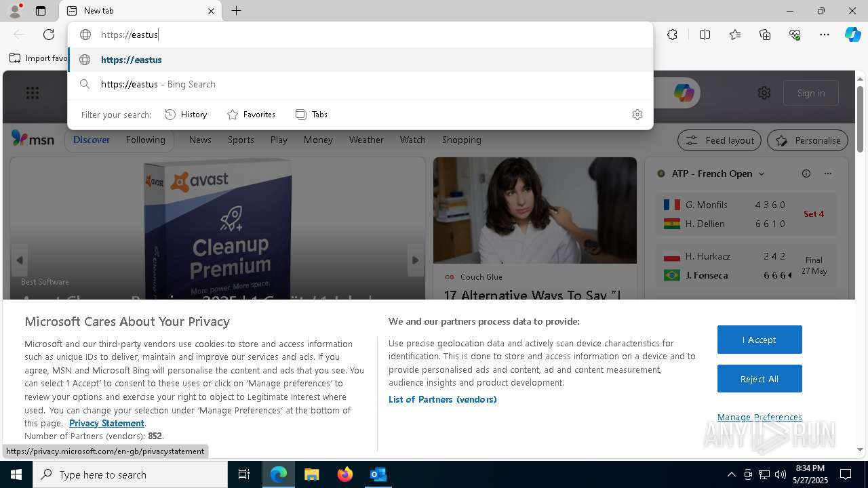Image resolution: width=868 pixels, height=488 pixels.
Task: Close the New tab
Action: click(x=211, y=11)
